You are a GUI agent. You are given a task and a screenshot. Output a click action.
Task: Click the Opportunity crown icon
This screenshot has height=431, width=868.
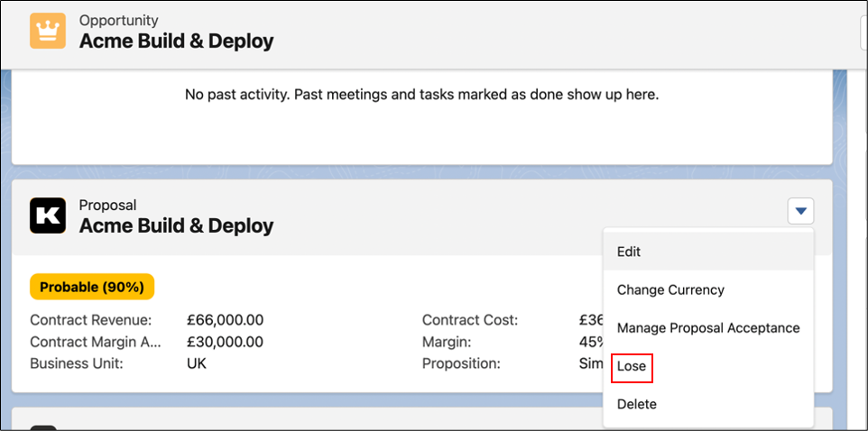click(48, 31)
